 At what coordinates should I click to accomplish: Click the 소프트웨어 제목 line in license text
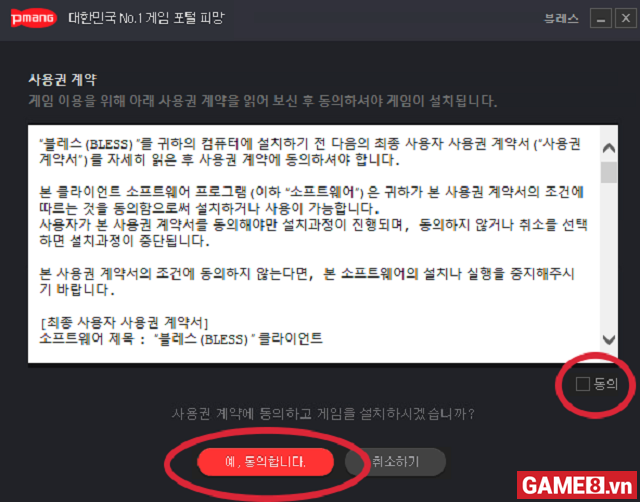[181, 339]
